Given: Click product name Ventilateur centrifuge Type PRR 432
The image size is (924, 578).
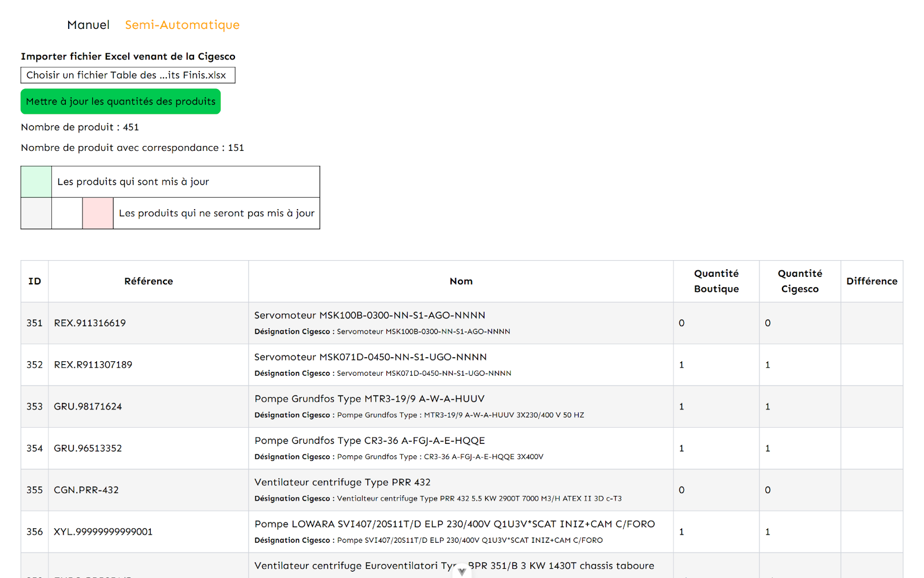Looking at the screenshot, I should (342, 482).
